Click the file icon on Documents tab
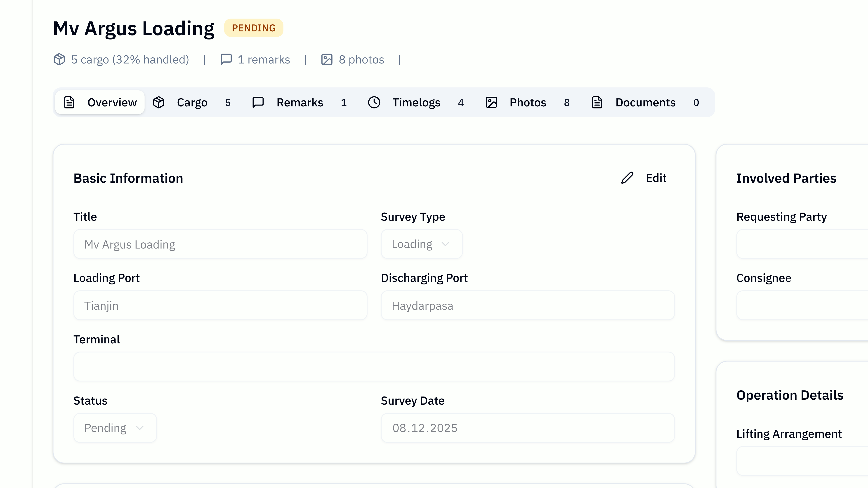 [597, 102]
